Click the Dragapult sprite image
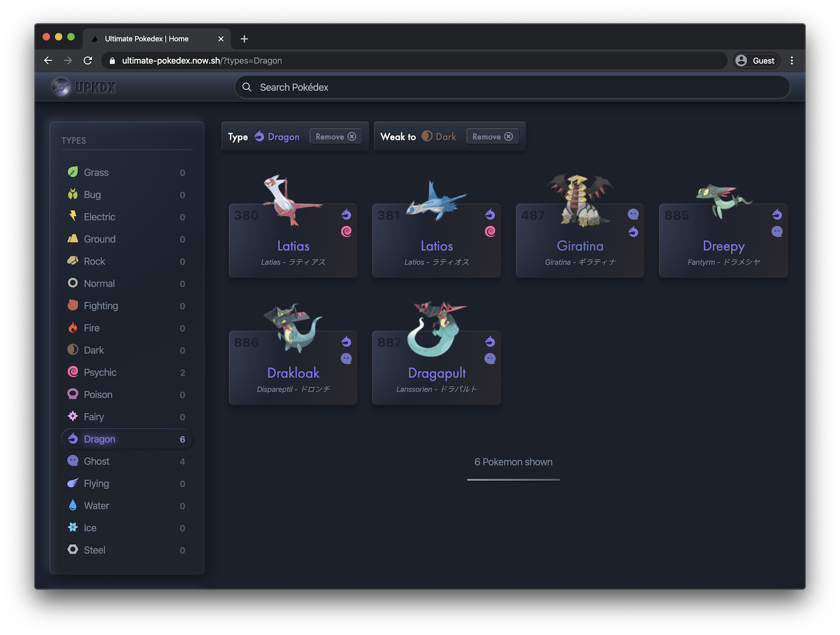This screenshot has height=635, width=840. pyautogui.click(x=437, y=328)
